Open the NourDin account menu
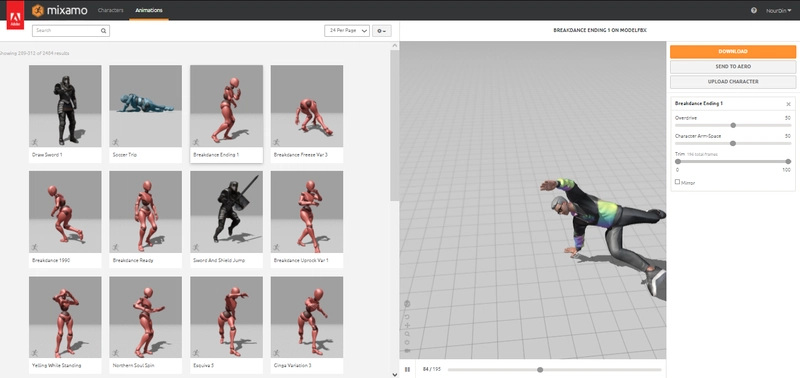Image resolution: width=800 pixels, height=378 pixels. click(779, 10)
